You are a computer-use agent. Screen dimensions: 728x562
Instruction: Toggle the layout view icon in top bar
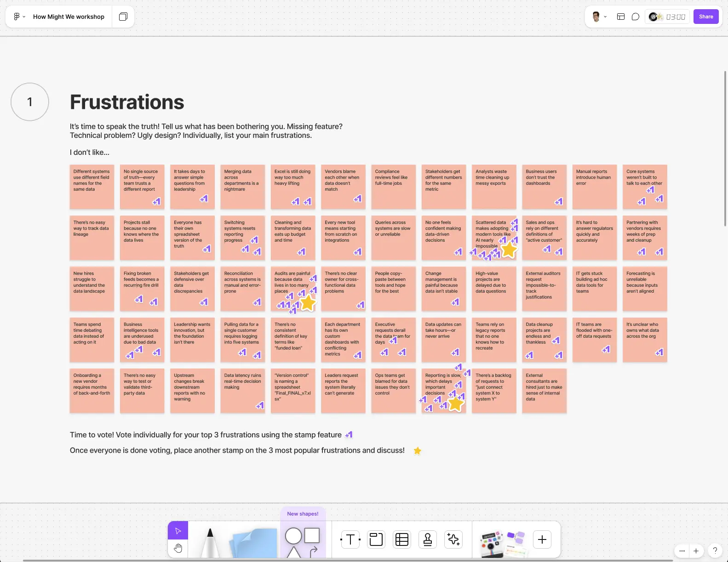point(620,17)
